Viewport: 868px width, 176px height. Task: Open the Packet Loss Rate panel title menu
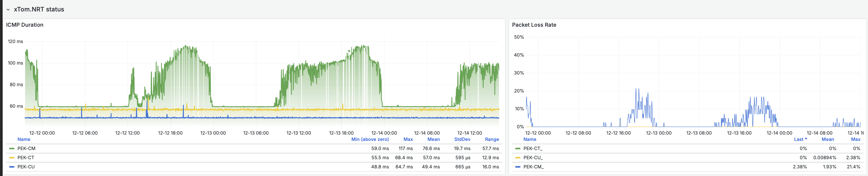click(534, 25)
